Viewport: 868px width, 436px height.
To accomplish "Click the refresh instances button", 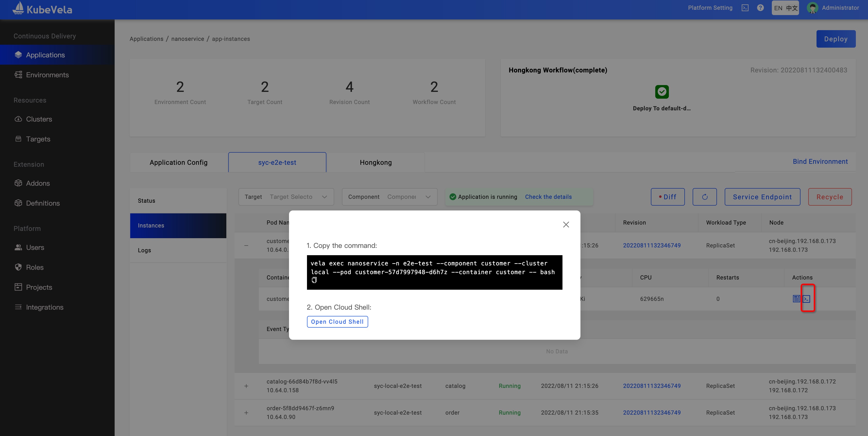I will [705, 197].
